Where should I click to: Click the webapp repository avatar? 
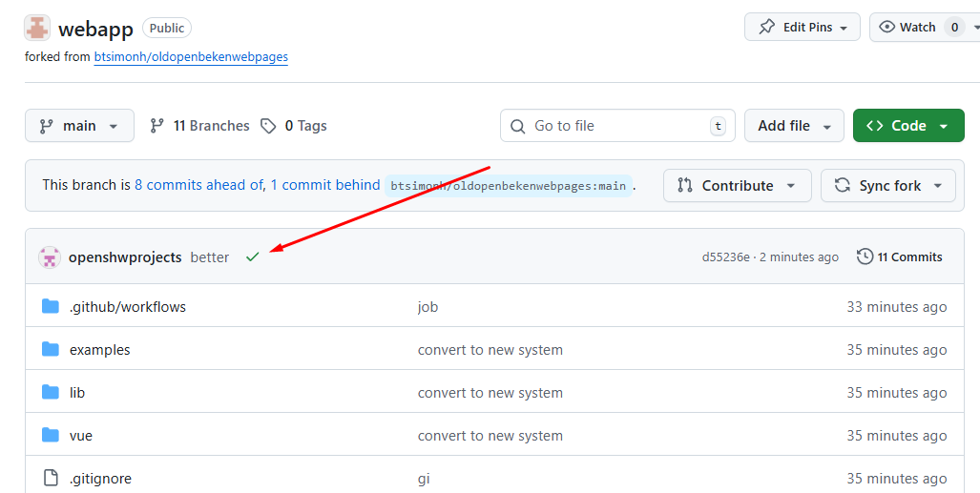click(37, 28)
